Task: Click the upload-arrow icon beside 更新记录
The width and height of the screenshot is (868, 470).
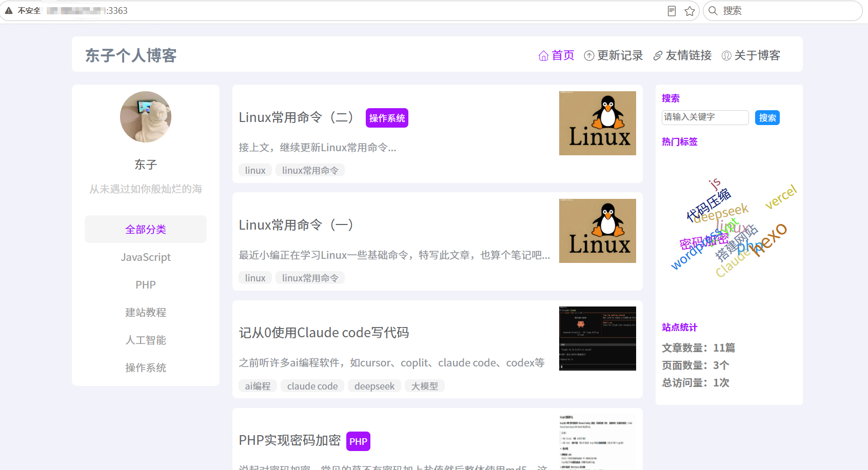Action: coord(589,56)
